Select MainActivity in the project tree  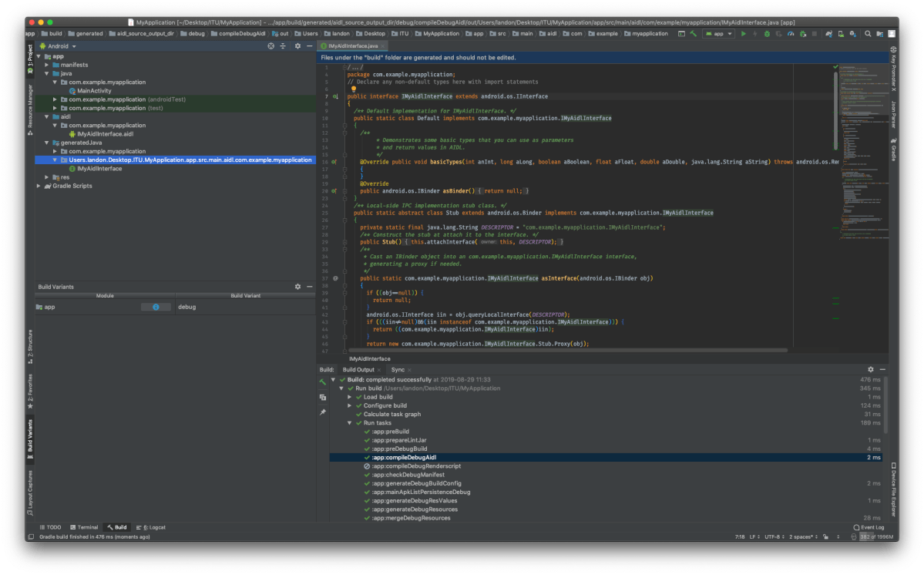click(94, 91)
